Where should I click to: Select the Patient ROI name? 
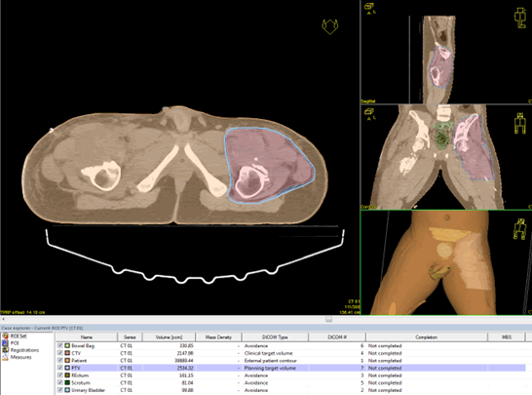79,360
